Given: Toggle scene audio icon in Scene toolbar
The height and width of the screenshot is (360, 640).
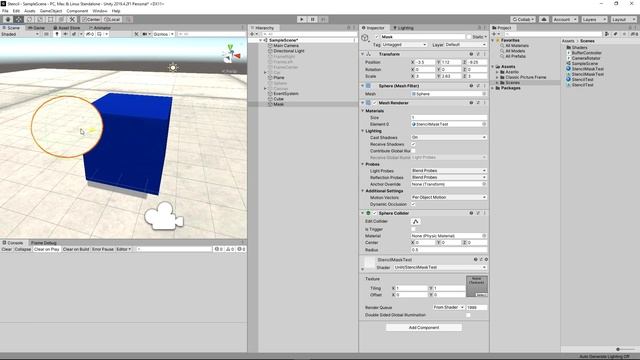Looking at the screenshot, I should [65, 34].
